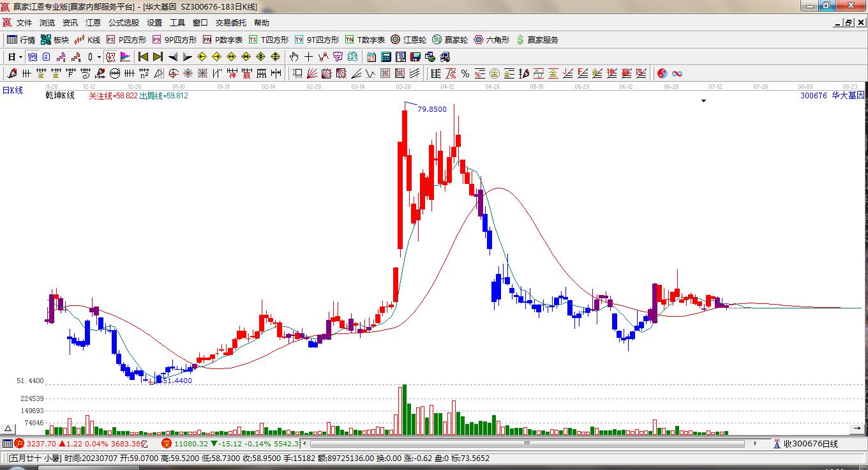The image size is (868, 470).
Task: Open the 行情 market quotes view
Action: 21,40
